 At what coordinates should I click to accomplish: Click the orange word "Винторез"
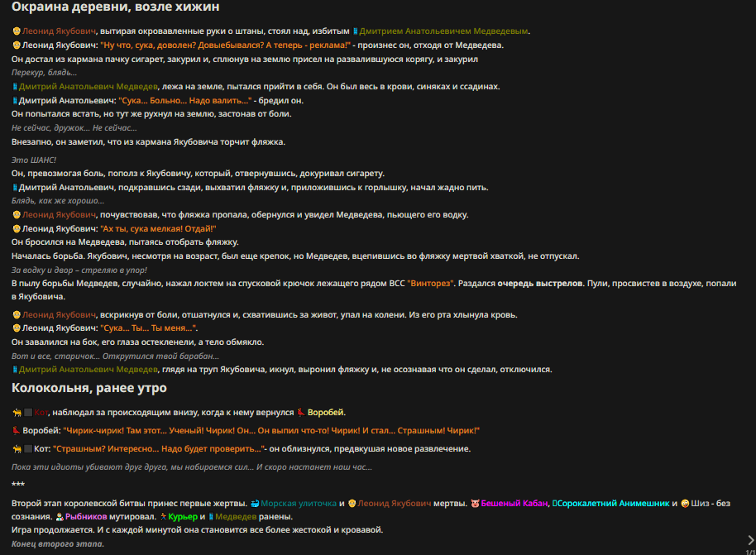click(431, 283)
